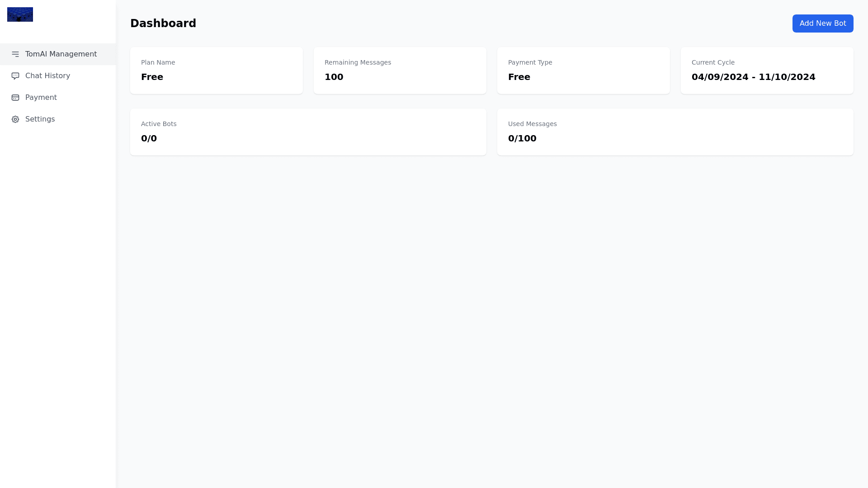Click the card icon next to Payment
Image resolution: width=868 pixels, height=488 pixels.
click(16, 98)
